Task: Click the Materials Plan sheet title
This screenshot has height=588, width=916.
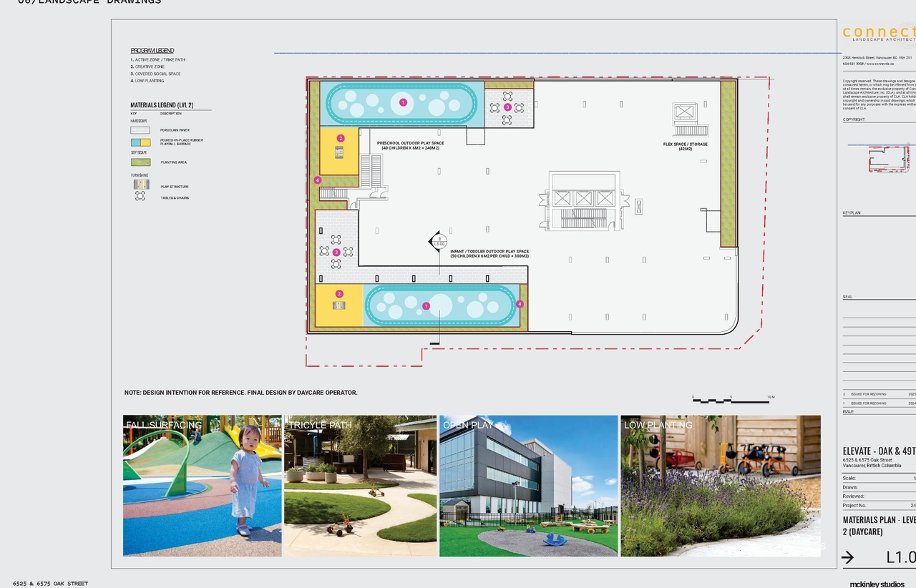Action: click(x=880, y=526)
